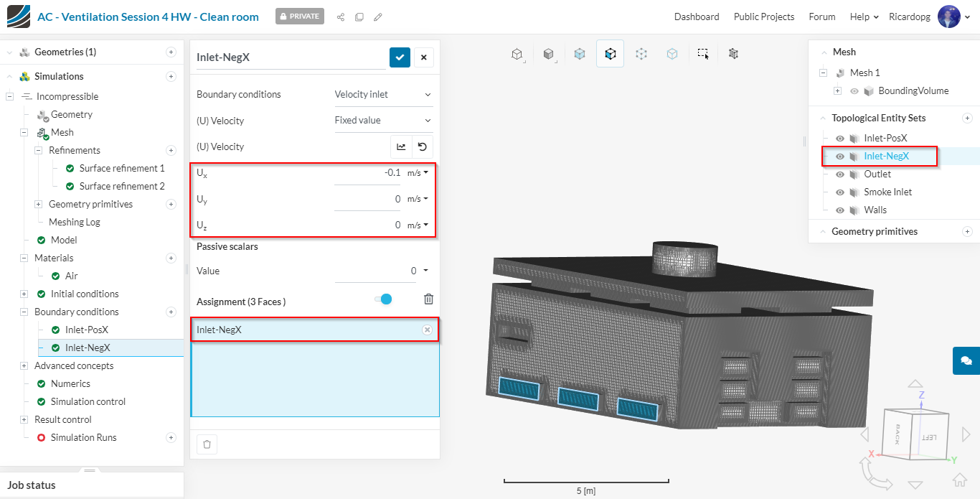Open the Boundary conditions type dropdown

pos(383,95)
